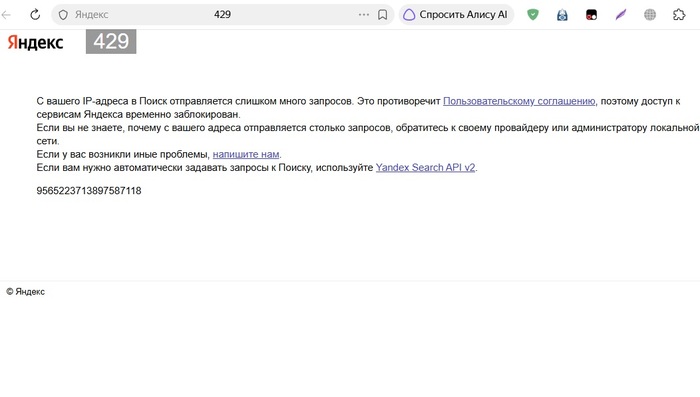
Task: Click the grey 429 error code badge
Action: pos(111,42)
